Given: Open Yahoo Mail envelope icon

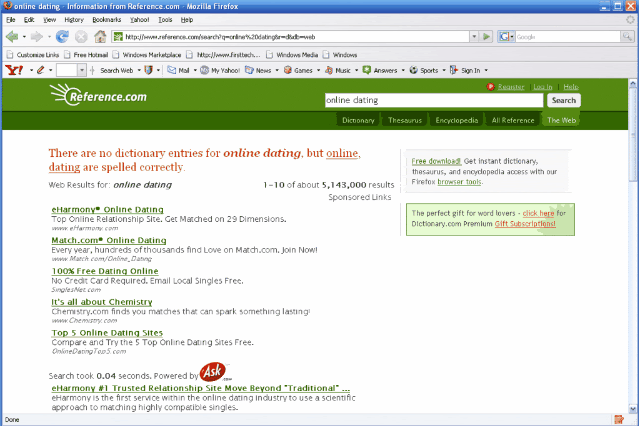Looking at the screenshot, I should (x=172, y=70).
